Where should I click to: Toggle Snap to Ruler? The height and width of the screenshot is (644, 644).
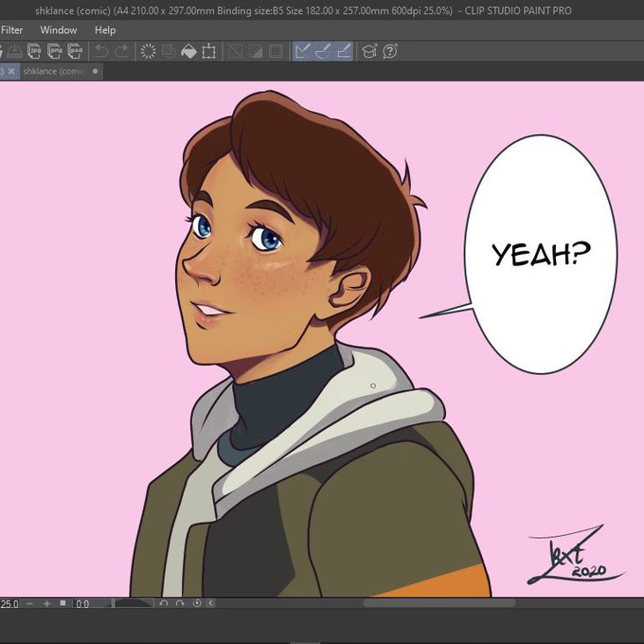click(303, 51)
